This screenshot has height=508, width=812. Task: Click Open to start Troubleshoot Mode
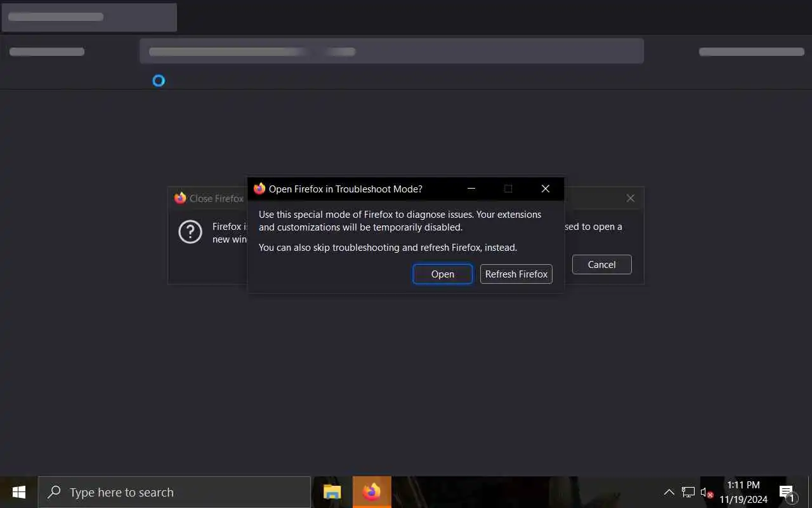click(x=443, y=274)
